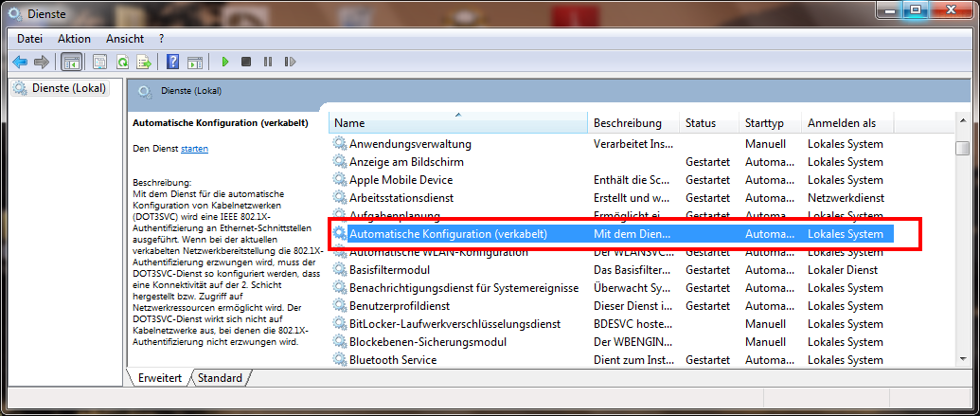Click 'Enthält die Sc...' description cell

(632, 180)
